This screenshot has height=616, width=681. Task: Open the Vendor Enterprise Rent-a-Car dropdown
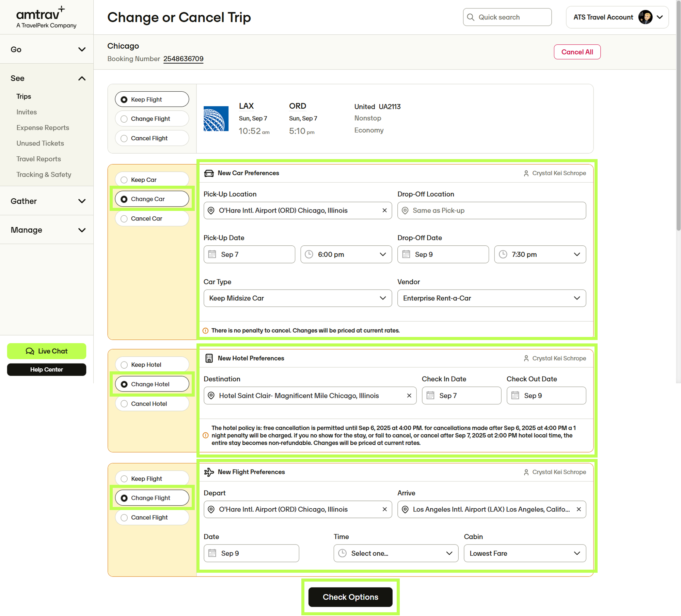(x=492, y=298)
